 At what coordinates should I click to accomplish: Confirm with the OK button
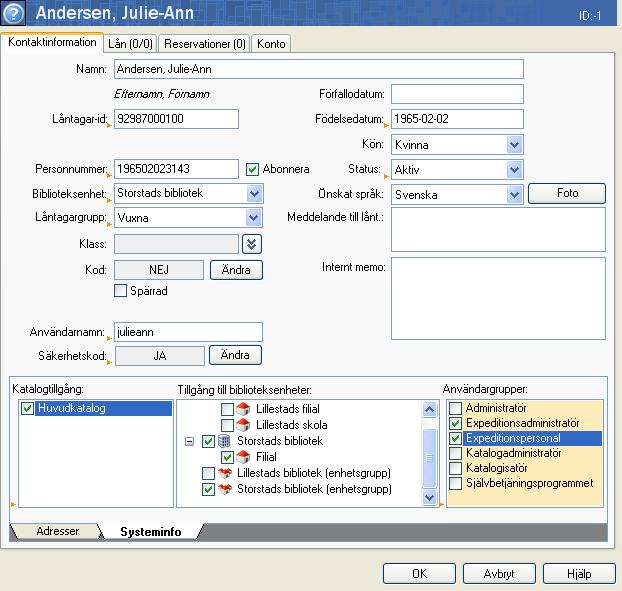tap(419, 574)
